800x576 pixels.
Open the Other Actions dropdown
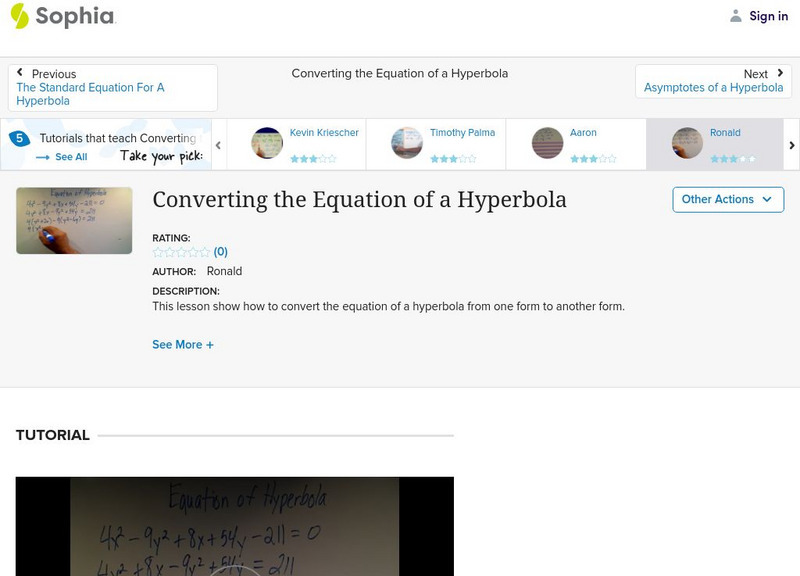point(727,199)
